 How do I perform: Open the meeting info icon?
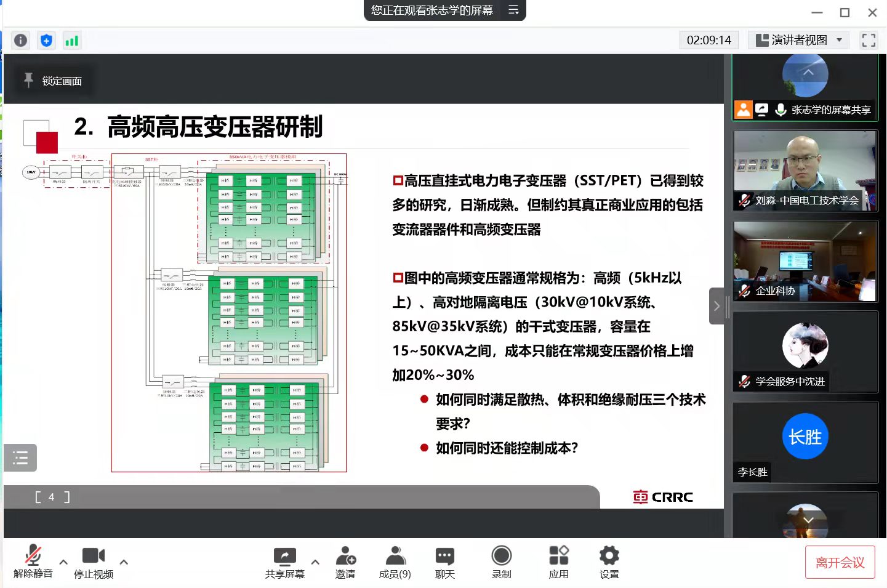coord(20,41)
